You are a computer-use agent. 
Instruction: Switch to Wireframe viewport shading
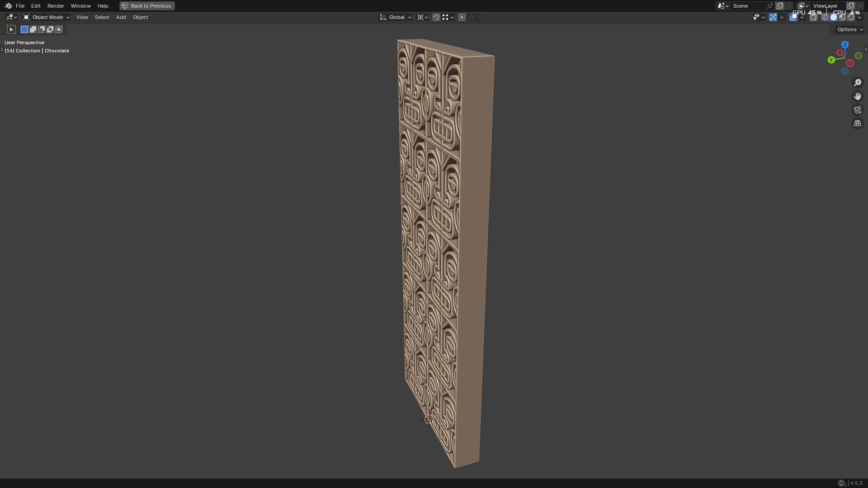[825, 17]
